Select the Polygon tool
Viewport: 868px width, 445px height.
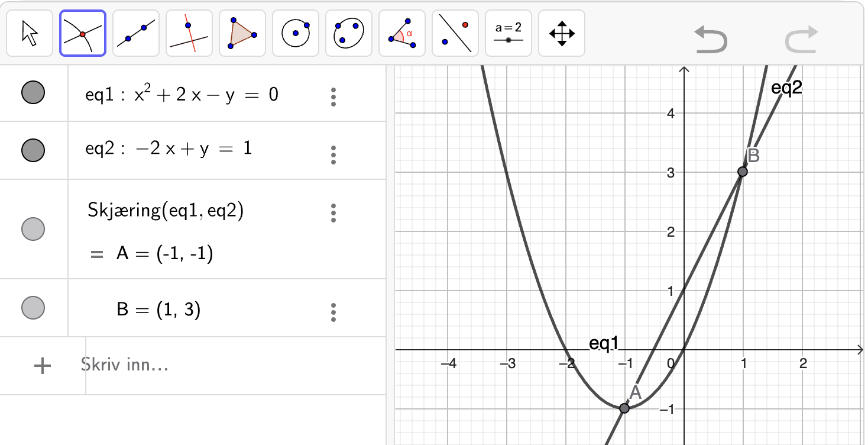pos(242,33)
